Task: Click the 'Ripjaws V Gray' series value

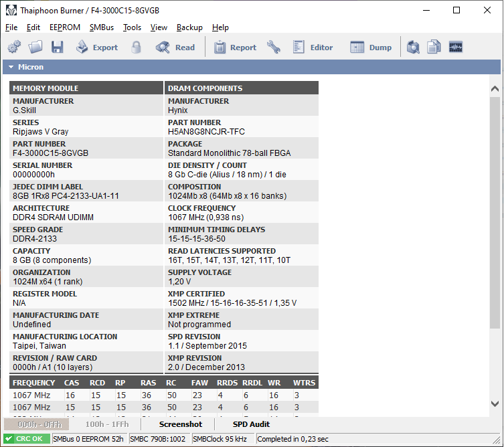Action: (41, 132)
